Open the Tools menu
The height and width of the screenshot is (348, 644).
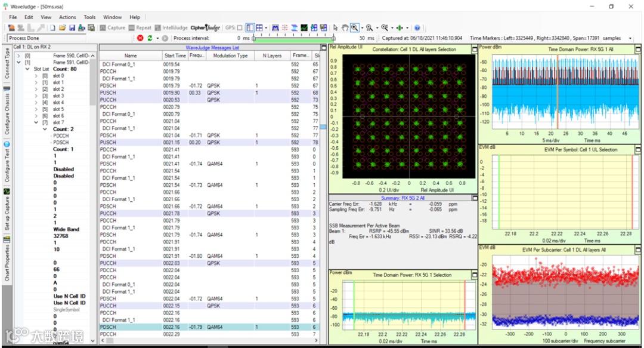89,17
